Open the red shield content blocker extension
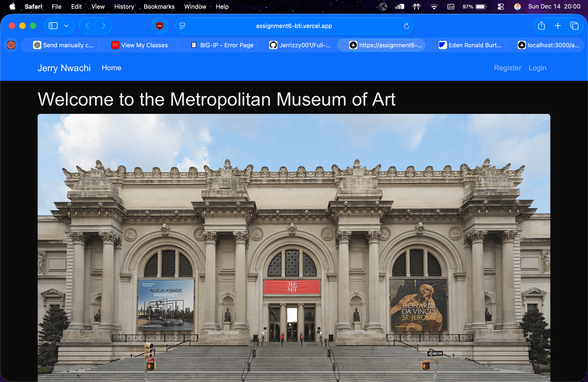The image size is (588, 382). [x=160, y=26]
